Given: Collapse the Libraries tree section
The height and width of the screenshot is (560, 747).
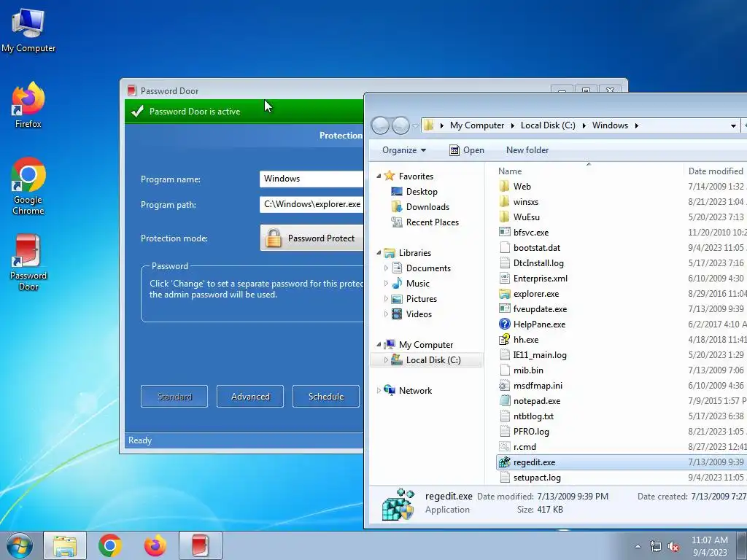Looking at the screenshot, I should (x=379, y=253).
